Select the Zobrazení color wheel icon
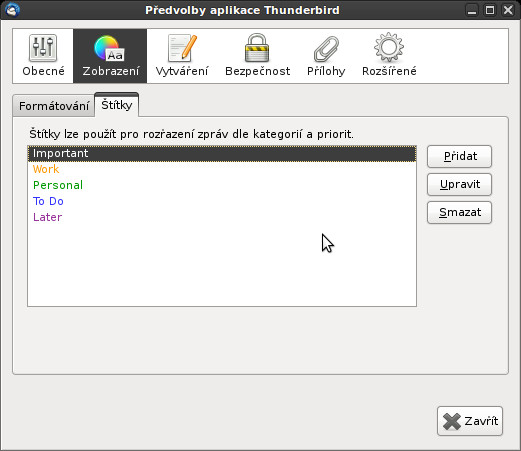Image resolution: width=521 pixels, height=451 pixels. tap(110, 48)
